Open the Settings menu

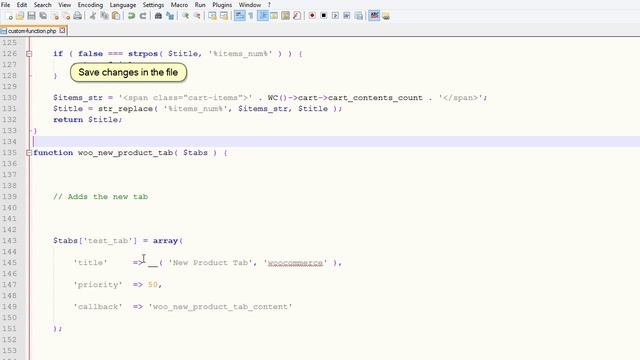click(153, 5)
